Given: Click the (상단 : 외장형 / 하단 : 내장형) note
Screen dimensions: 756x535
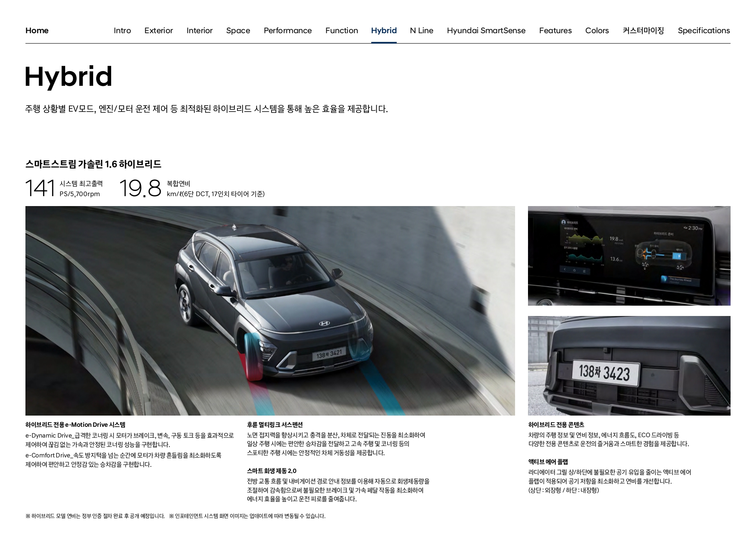Looking at the screenshot, I should [564, 490].
